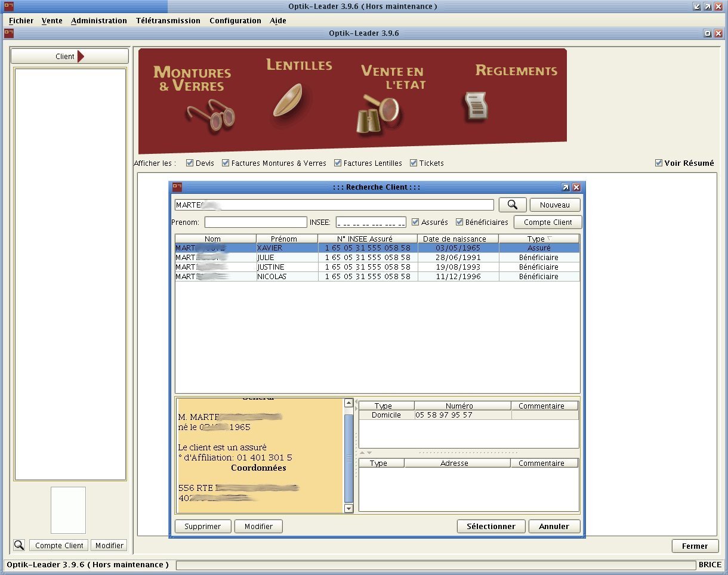Click birth date 28/06/1991
The image size is (728, 575).
tap(458, 257)
